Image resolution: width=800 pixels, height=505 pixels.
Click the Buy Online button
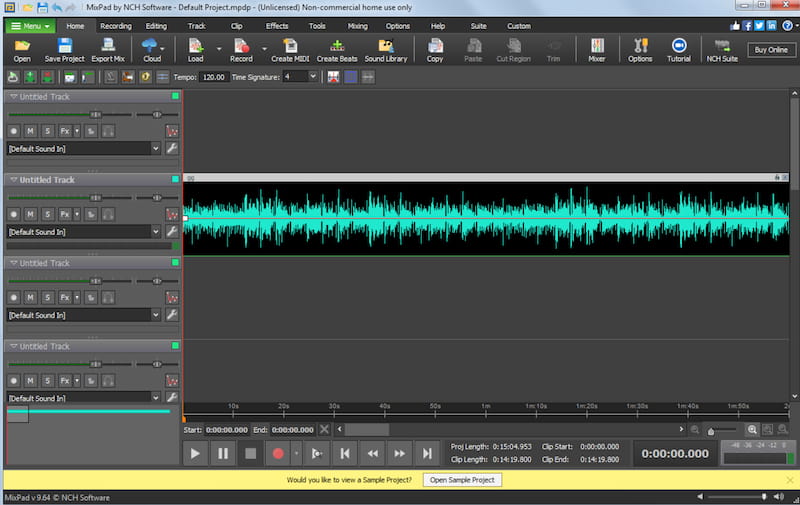pos(771,50)
